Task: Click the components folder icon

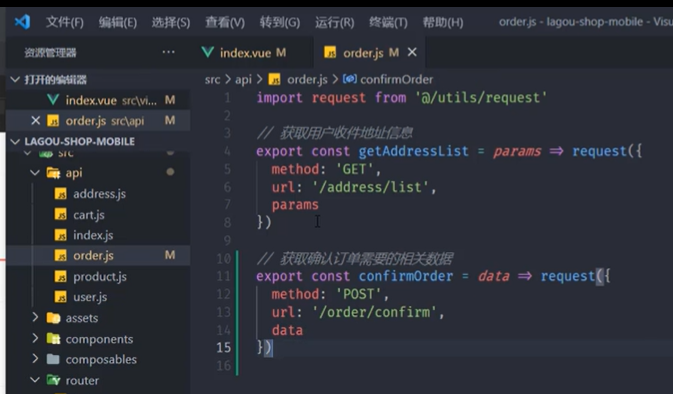Action: click(x=53, y=339)
